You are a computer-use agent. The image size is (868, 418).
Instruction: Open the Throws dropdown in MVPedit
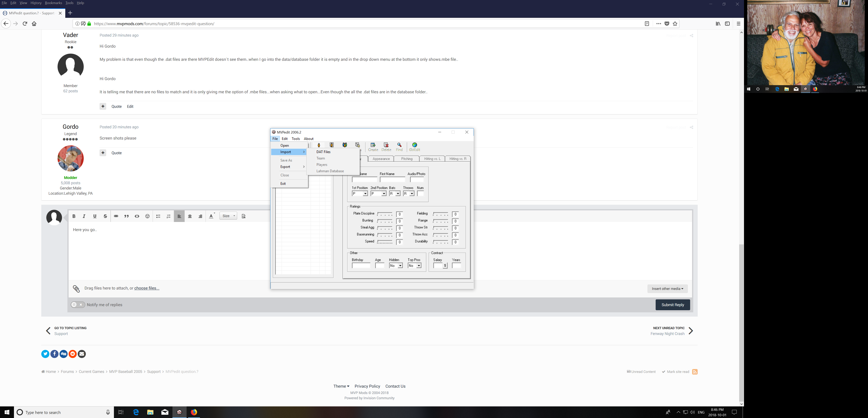(412, 194)
